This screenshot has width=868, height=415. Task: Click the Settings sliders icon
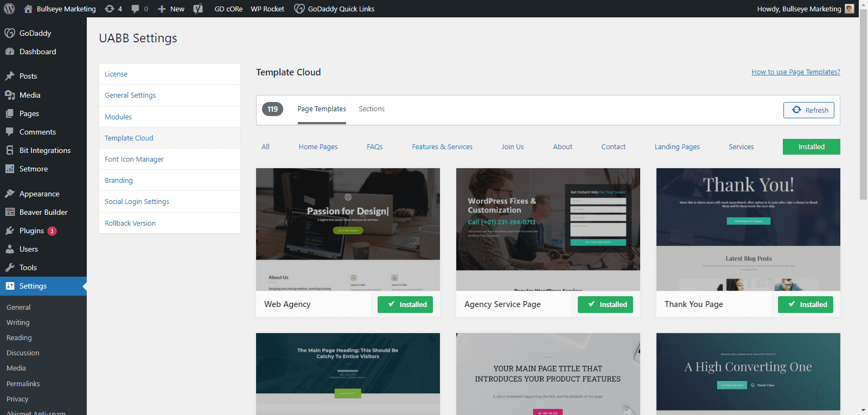pos(9,286)
